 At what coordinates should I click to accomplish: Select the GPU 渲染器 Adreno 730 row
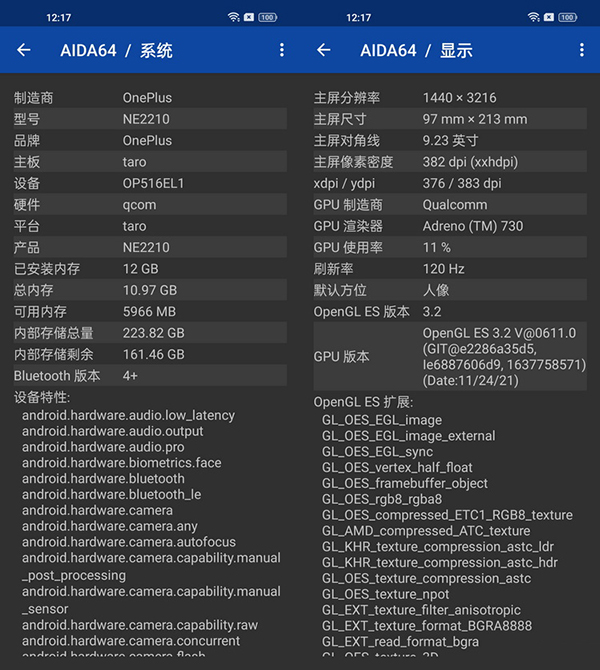point(450,226)
